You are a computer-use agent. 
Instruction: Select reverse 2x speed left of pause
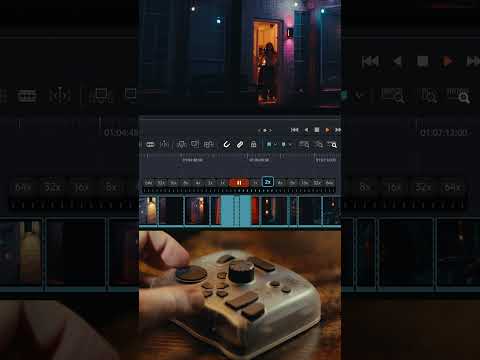point(211,183)
